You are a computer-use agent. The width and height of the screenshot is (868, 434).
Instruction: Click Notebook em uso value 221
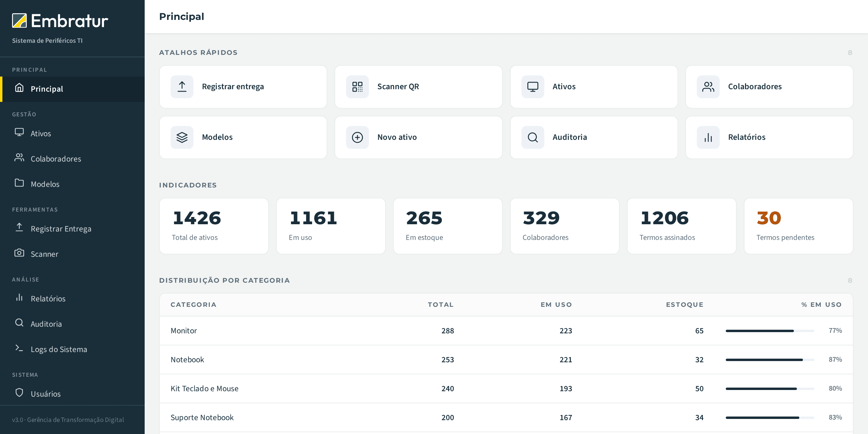[x=566, y=360]
